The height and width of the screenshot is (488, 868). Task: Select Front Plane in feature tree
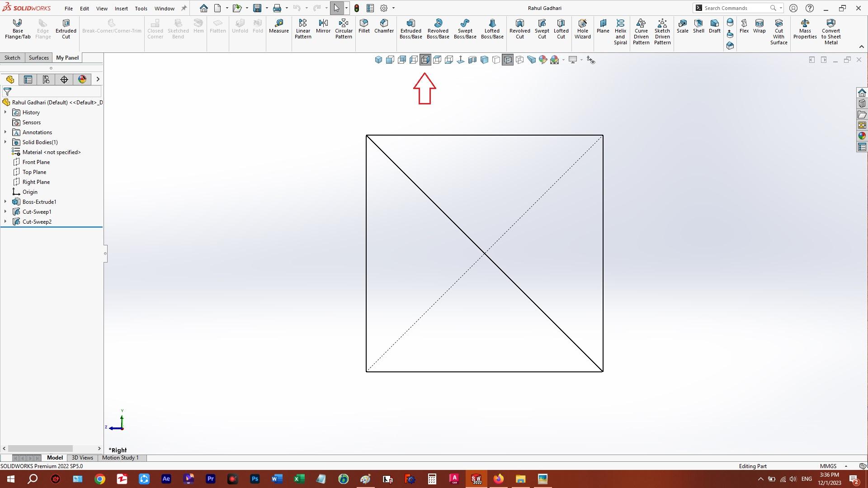pyautogui.click(x=36, y=162)
